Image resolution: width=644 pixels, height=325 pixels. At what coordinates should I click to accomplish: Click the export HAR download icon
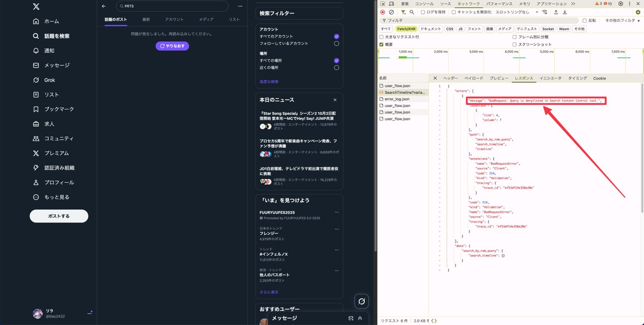tap(565, 12)
